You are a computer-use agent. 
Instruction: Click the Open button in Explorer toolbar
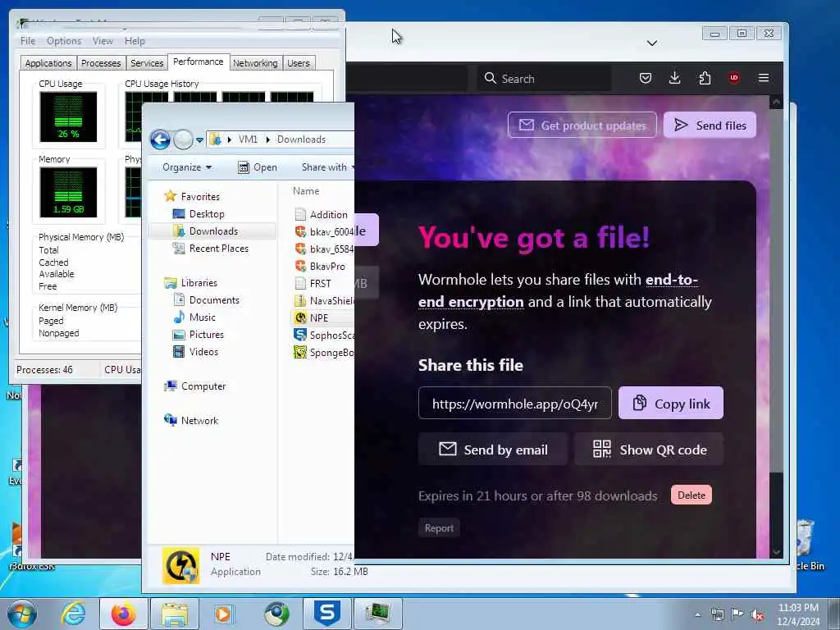tap(258, 167)
